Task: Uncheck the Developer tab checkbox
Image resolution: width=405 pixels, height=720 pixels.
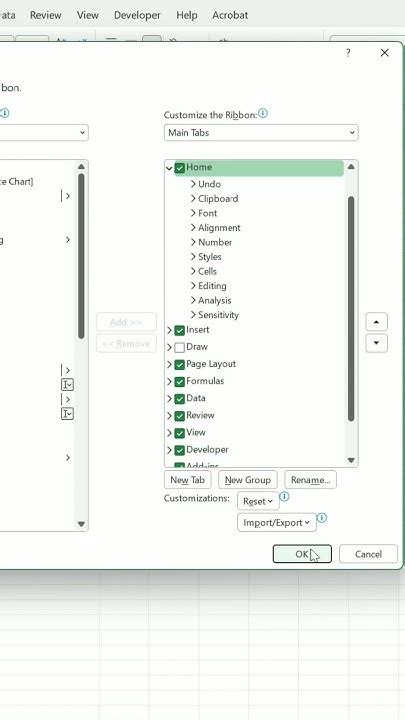Action: point(180,450)
